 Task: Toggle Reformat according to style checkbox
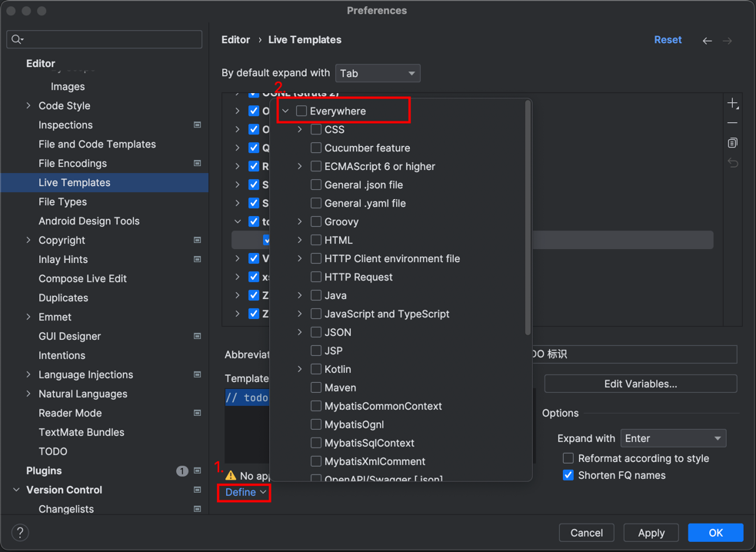[x=568, y=458]
